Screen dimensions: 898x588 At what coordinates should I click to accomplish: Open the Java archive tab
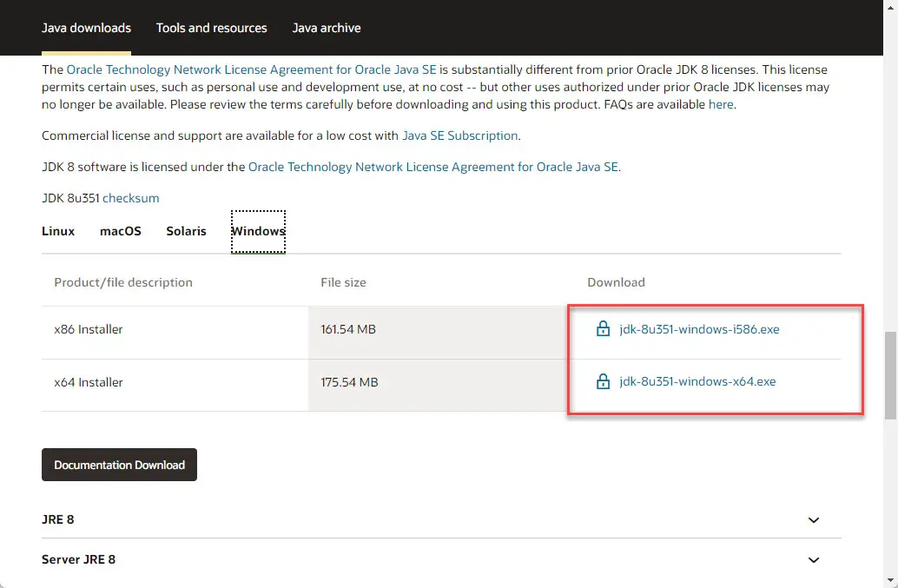coord(327,28)
